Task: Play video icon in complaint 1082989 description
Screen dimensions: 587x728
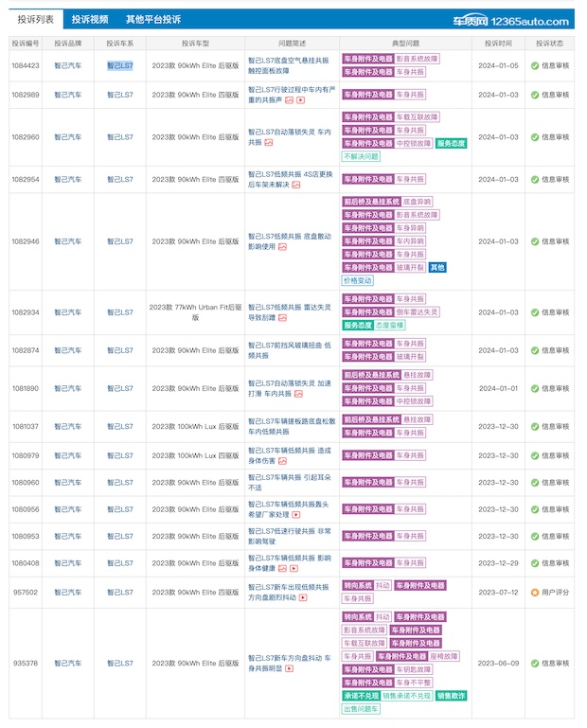Action: (300, 100)
